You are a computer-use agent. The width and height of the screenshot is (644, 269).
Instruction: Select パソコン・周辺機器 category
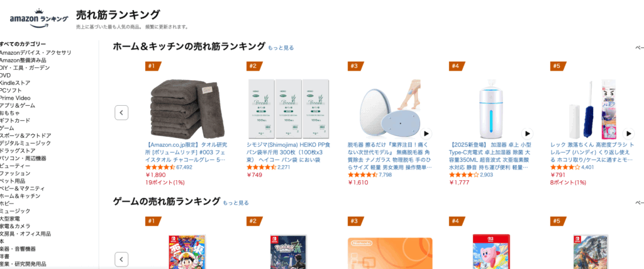(x=23, y=158)
